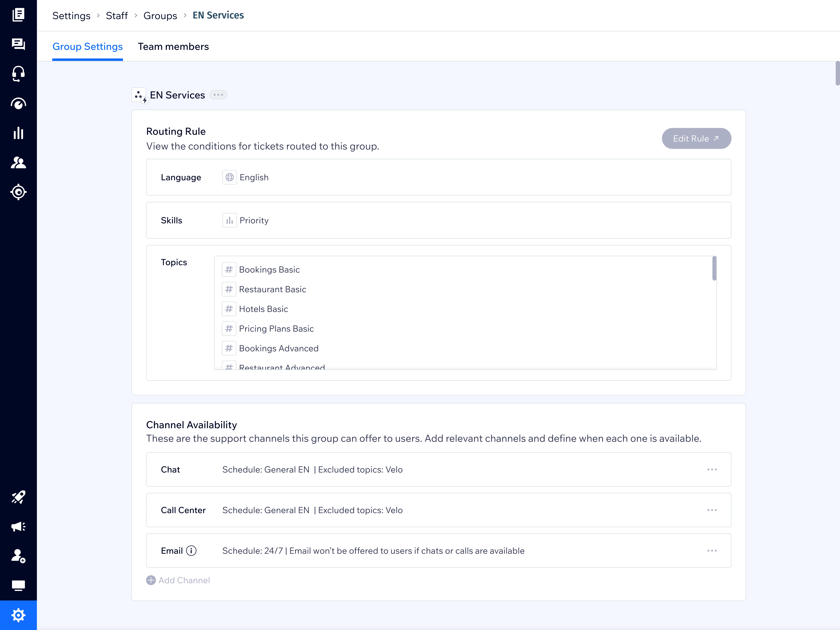Screen dimensions: 840x630
Task: Click the Channel Availability heading
Action: tap(191, 425)
